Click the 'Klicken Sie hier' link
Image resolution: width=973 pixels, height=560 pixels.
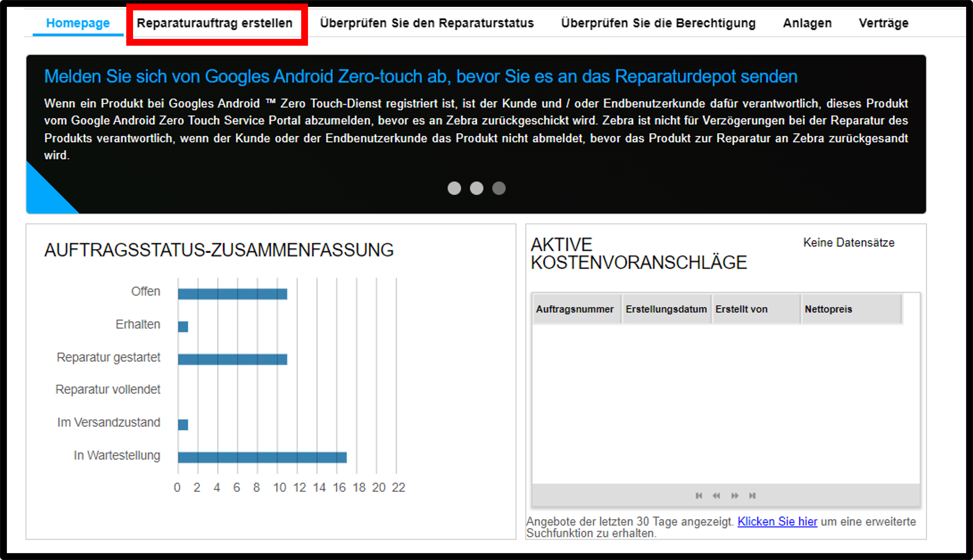777,521
